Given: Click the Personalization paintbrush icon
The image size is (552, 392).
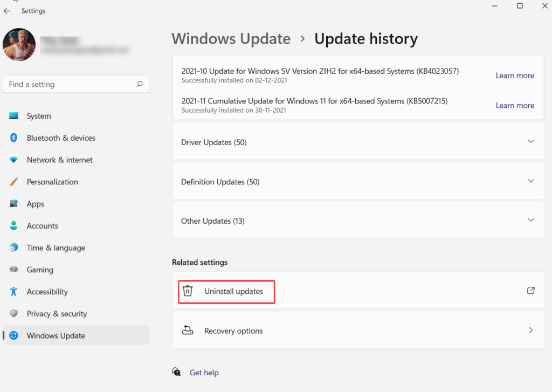Looking at the screenshot, I should pos(13,182).
